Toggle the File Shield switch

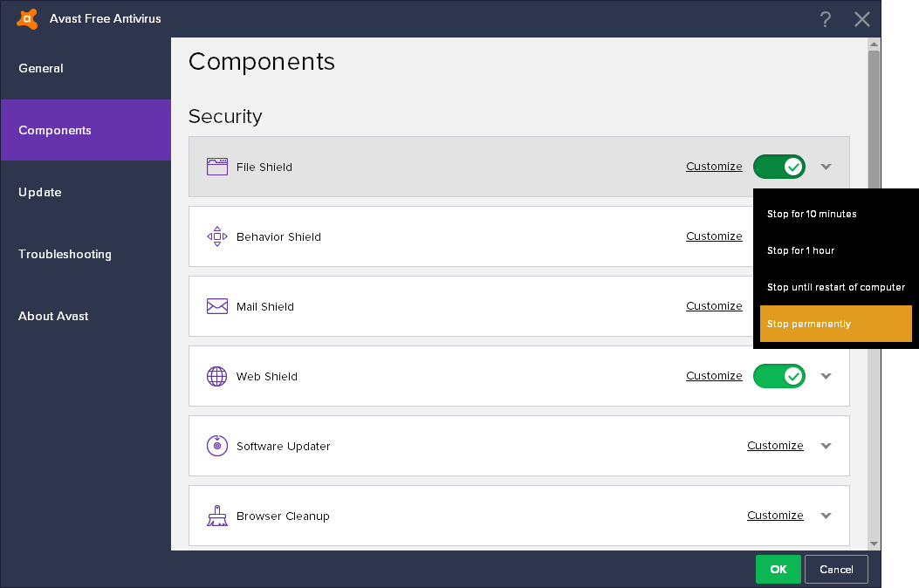pyautogui.click(x=778, y=167)
